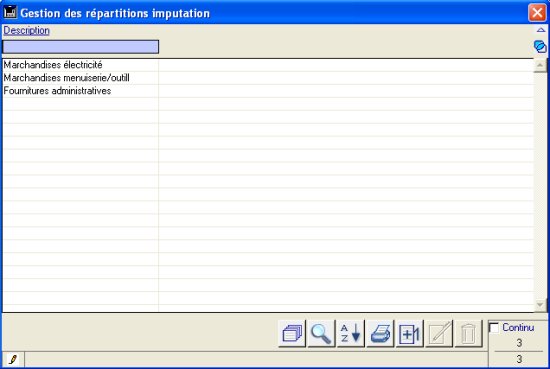Viewport: 550px width, 369px height.
Task: Click the pencil icon in the status bar
Action: [x=13, y=360]
